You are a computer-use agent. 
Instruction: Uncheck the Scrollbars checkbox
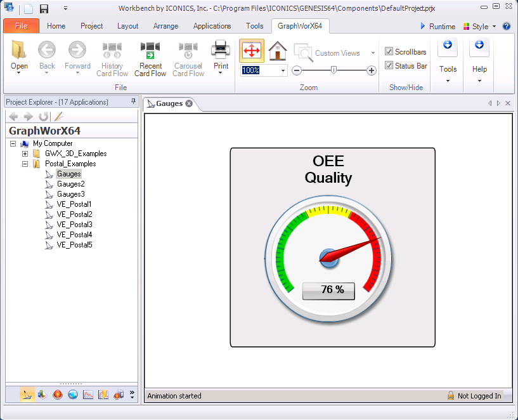[x=389, y=51]
